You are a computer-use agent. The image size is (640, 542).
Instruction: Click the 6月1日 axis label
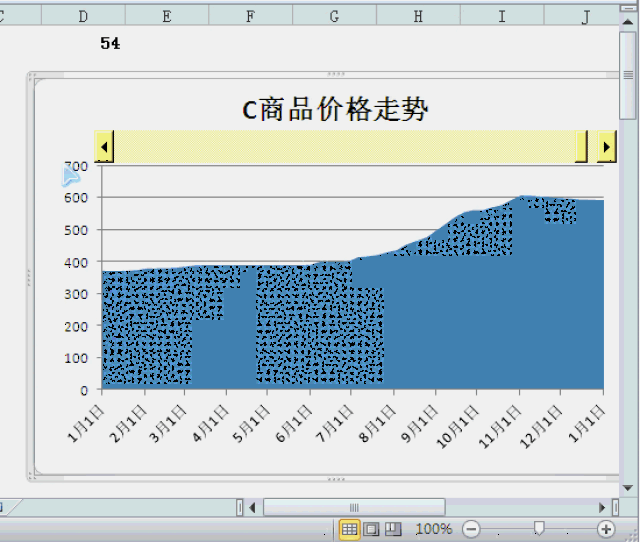click(x=293, y=424)
